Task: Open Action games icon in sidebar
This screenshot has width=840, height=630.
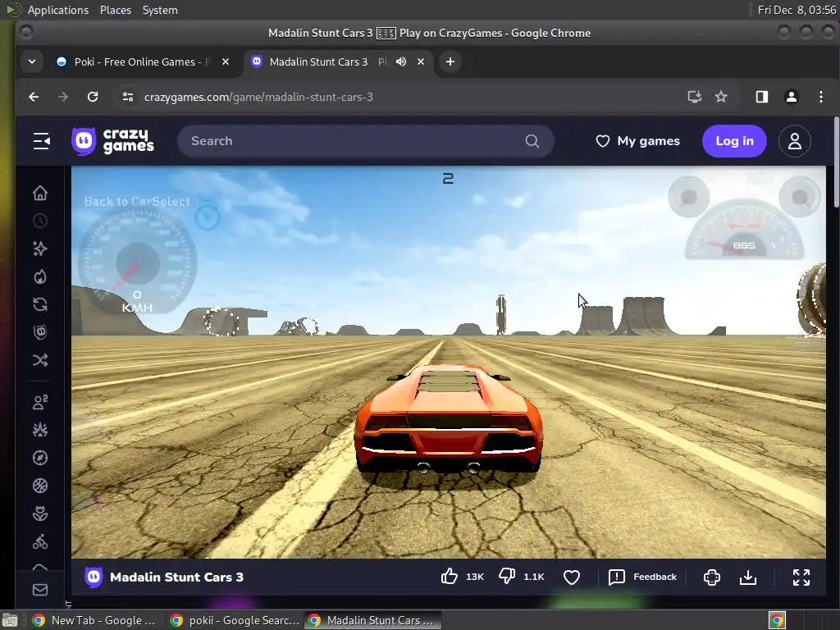Action: 40,430
